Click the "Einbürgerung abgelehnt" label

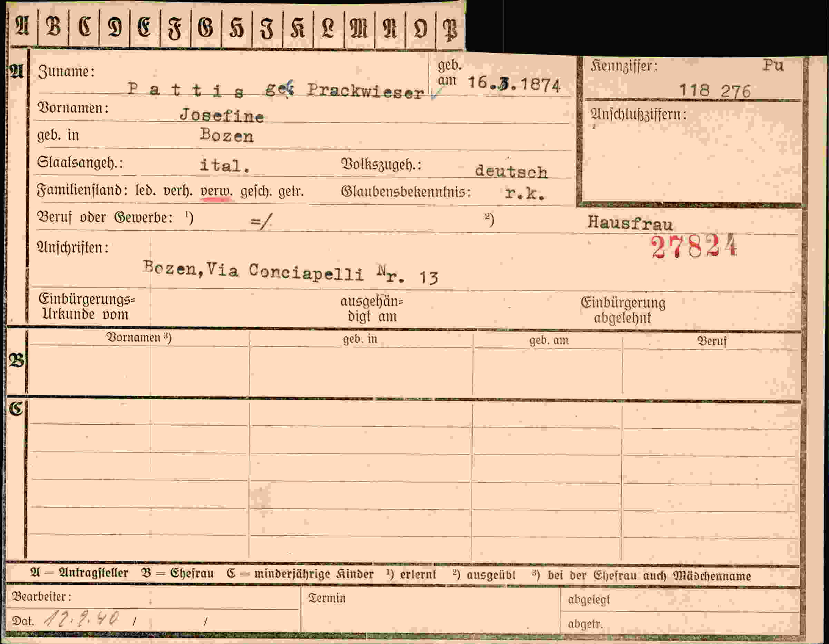click(623, 310)
